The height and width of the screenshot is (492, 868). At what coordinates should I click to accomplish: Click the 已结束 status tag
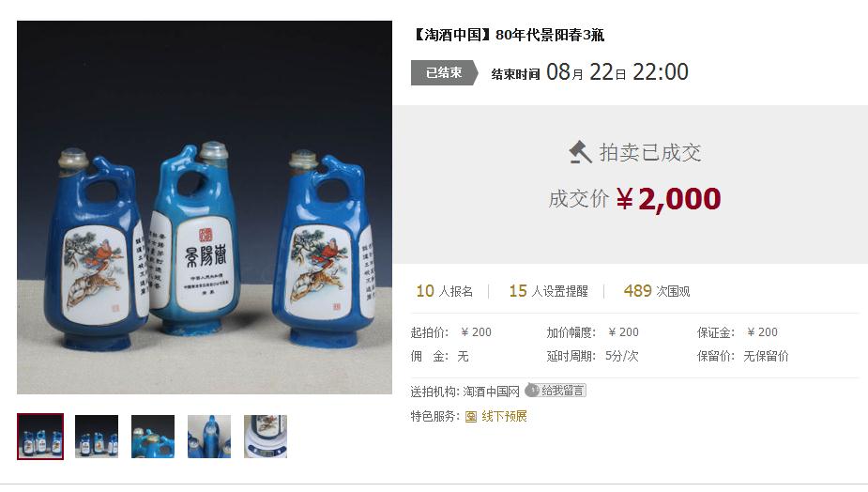click(444, 72)
